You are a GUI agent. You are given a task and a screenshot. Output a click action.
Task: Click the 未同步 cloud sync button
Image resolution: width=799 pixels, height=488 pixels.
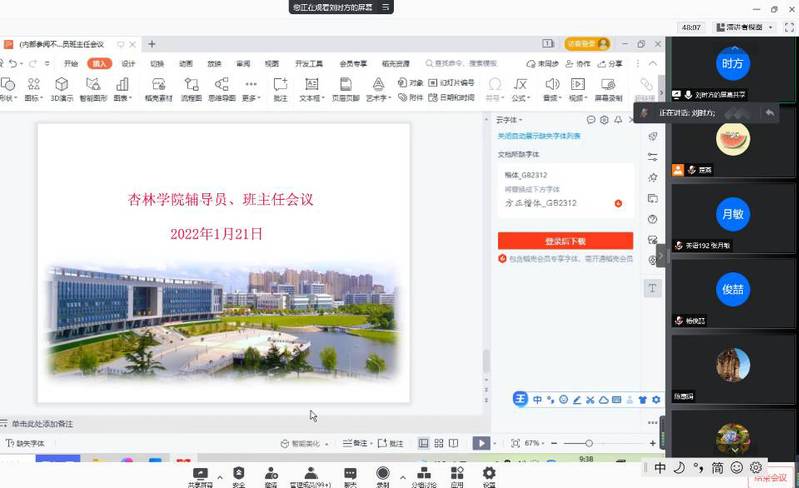pyautogui.click(x=543, y=64)
